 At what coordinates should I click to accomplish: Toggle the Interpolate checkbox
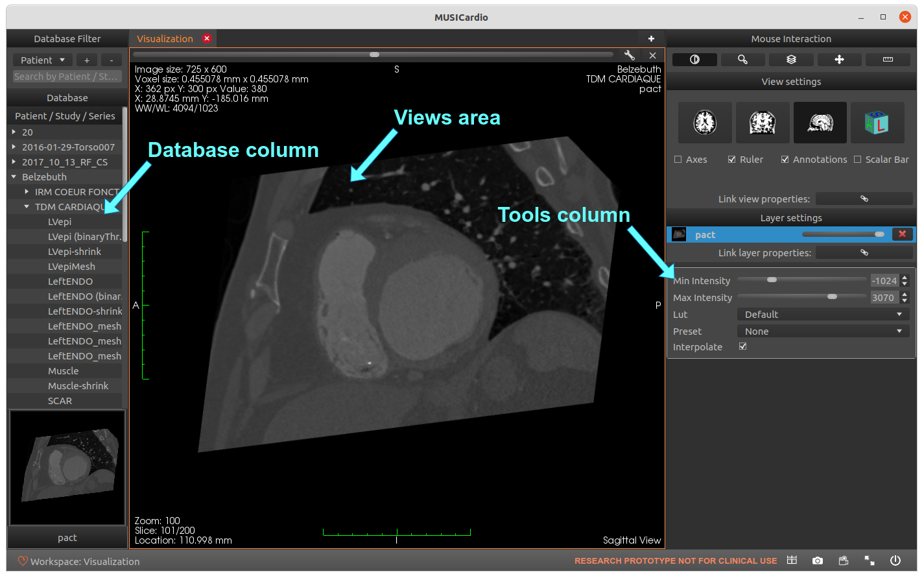click(x=743, y=346)
